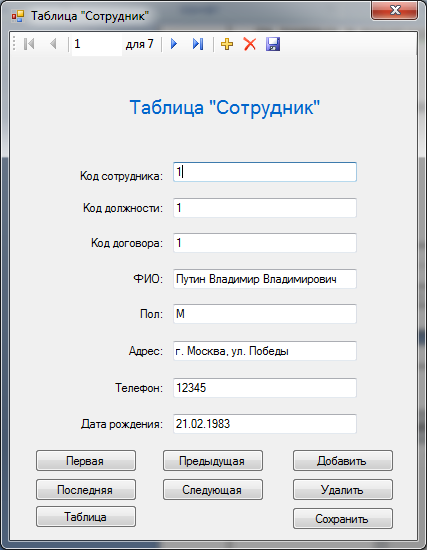This screenshot has height=550, width=427.
Task: Click the move-to-first-record navigator icon
Action: 29,44
